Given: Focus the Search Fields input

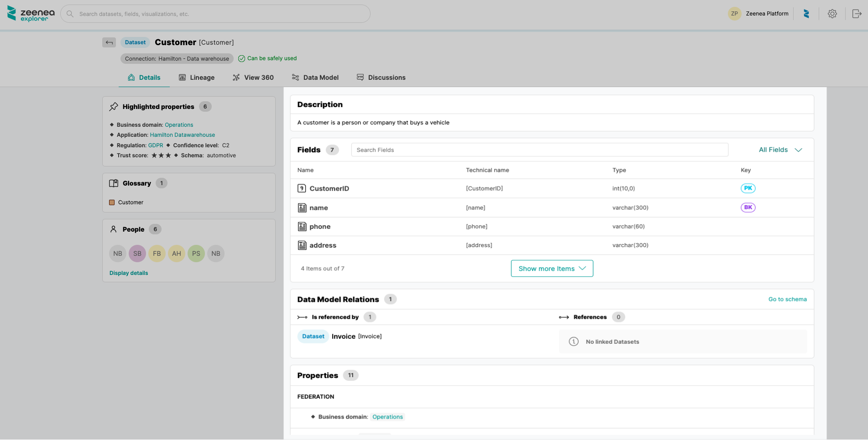Looking at the screenshot, I should [540, 150].
